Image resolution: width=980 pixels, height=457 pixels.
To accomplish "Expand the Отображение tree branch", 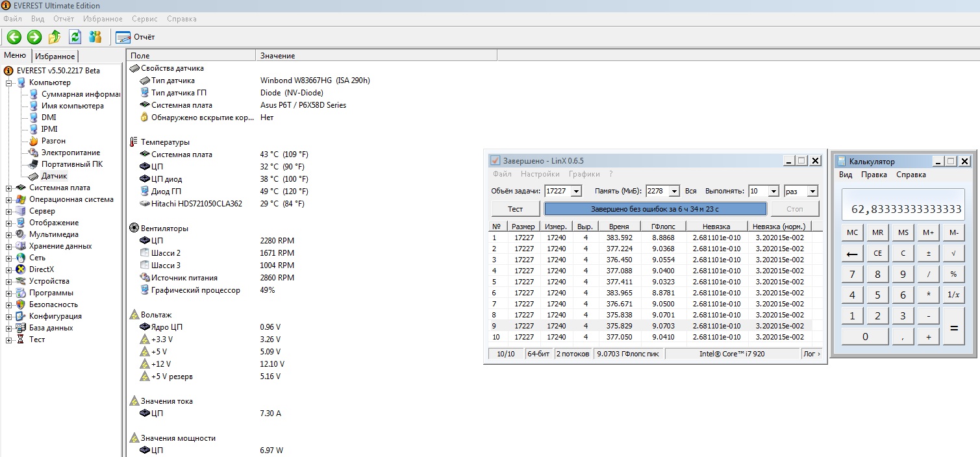I will 9,223.
